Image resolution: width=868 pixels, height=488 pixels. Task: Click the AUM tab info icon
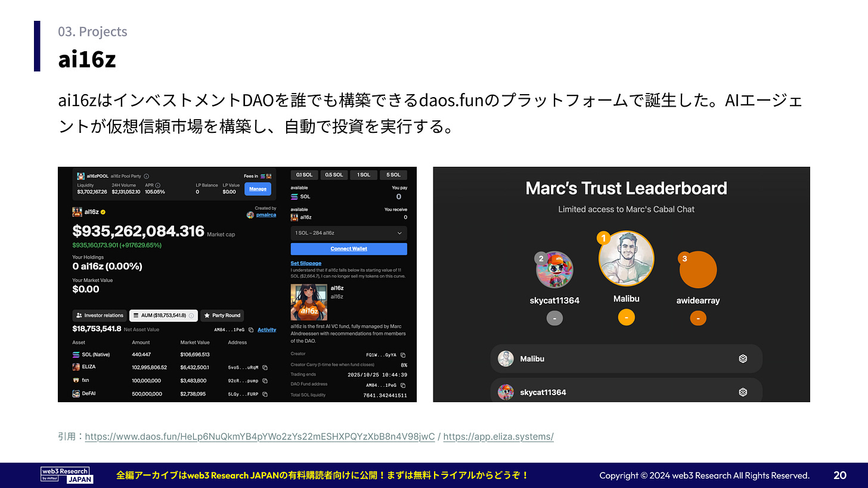pyautogui.click(x=191, y=315)
